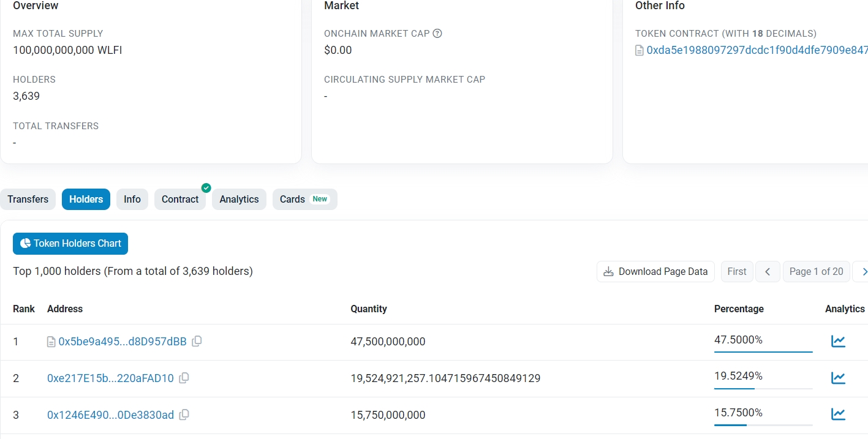The width and height of the screenshot is (868, 439).
Task: Open analytics chart for rank 2 holder
Action: [838, 378]
